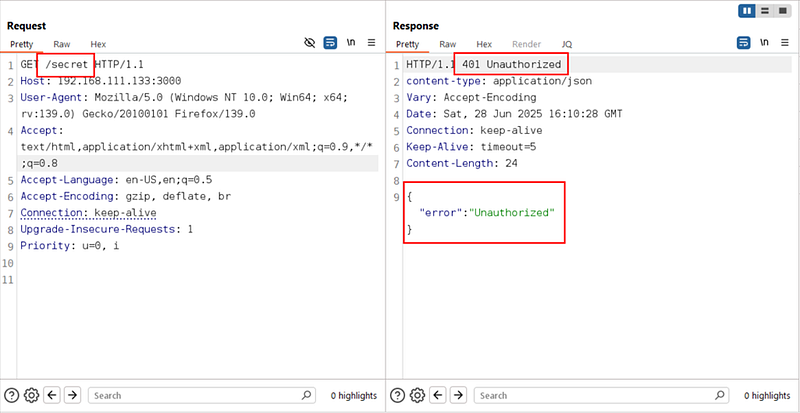Click the Host header value 192.168.111.133:3000
The width and height of the screenshot is (800, 413).
tap(119, 81)
